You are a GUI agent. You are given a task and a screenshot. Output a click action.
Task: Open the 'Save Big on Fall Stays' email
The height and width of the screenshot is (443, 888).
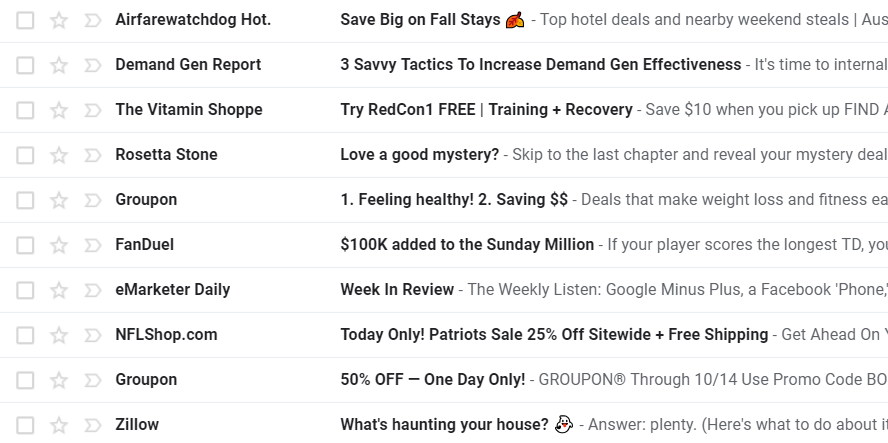pos(420,20)
